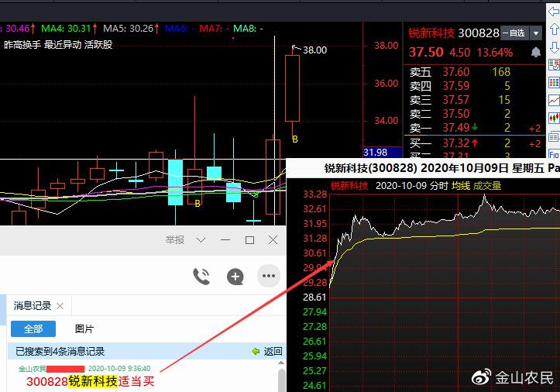
Task: Switch to the 图片 filter tab
Action: coord(84,328)
